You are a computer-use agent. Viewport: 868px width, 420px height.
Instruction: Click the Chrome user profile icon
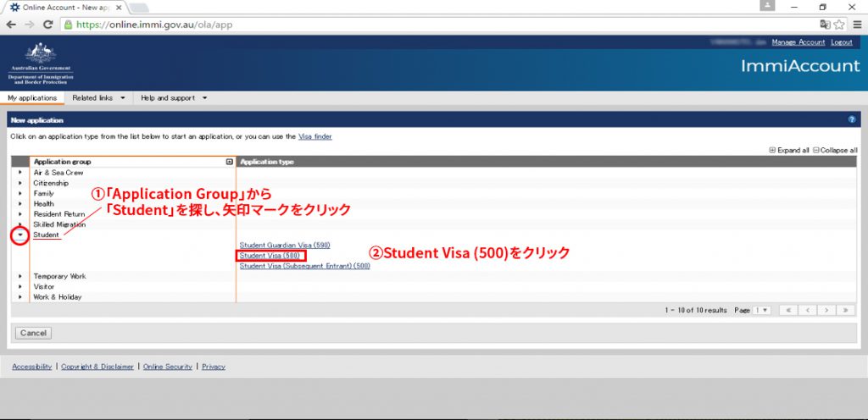coord(767,6)
